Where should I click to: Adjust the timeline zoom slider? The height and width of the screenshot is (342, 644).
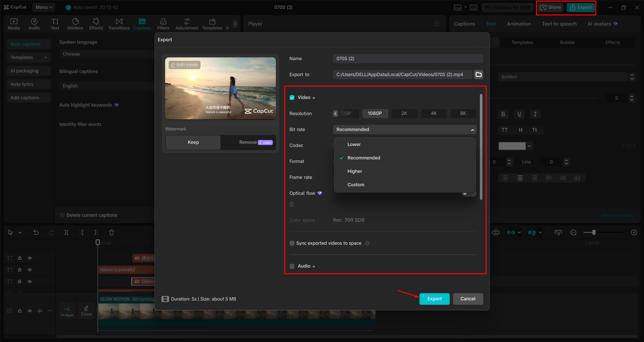[593, 232]
